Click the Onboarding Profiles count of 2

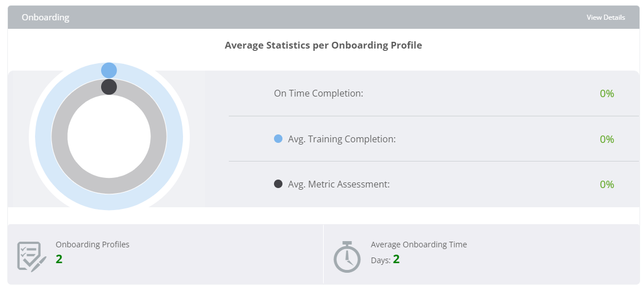[x=59, y=259]
